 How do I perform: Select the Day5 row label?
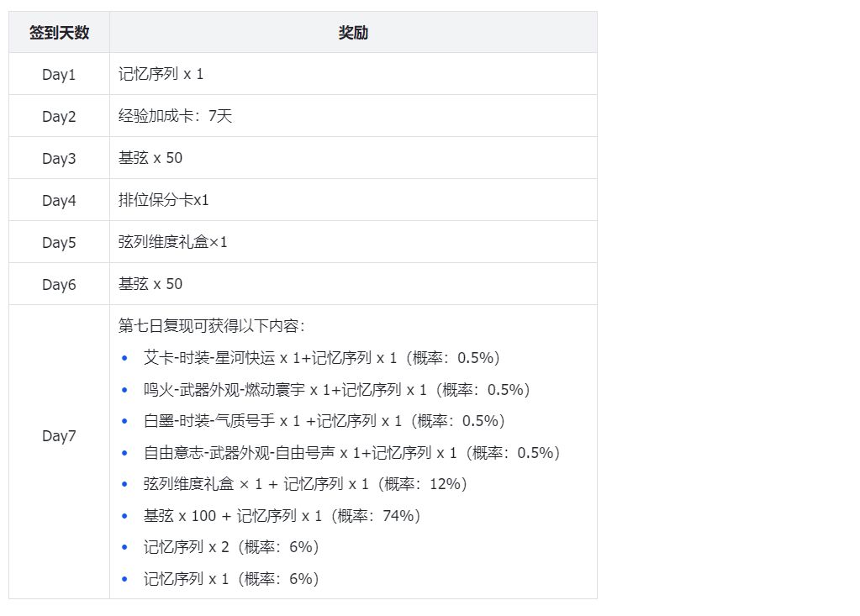[59, 243]
